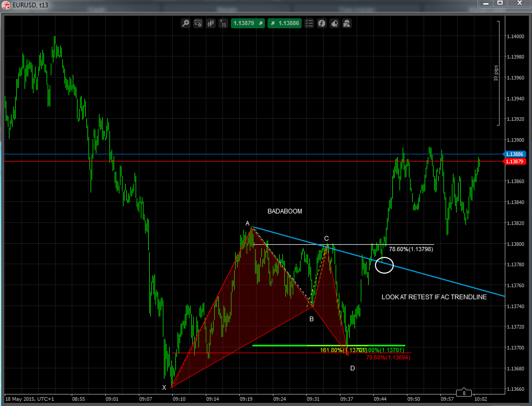The height and width of the screenshot is (406, 532).
Task: Open chart settings icon with gear
Action: click(198, 24)
